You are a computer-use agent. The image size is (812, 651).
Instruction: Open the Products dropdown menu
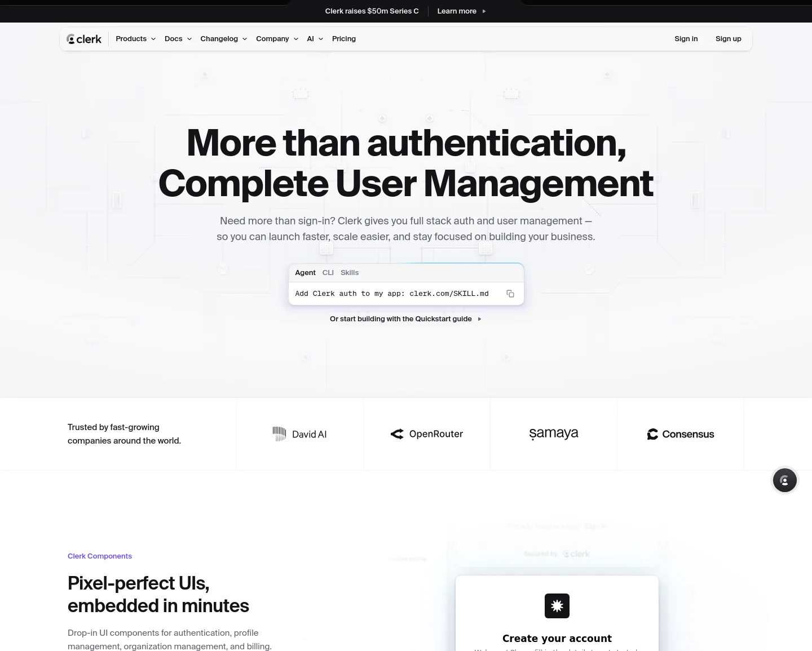pyautogui.click(x=136, y=39)
